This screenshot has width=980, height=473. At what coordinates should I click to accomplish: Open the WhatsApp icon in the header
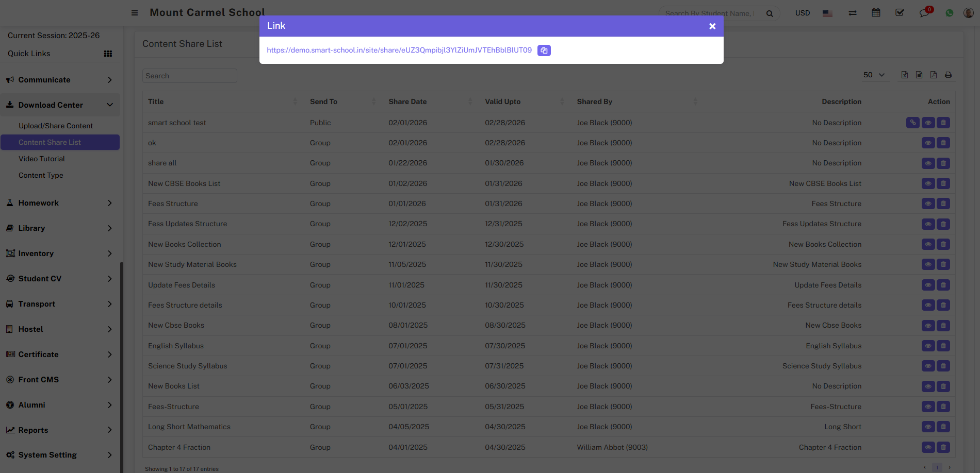pos(949,13)
